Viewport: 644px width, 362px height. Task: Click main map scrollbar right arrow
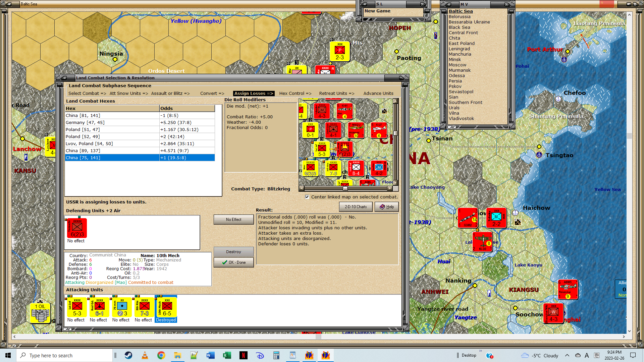point(624,337)
